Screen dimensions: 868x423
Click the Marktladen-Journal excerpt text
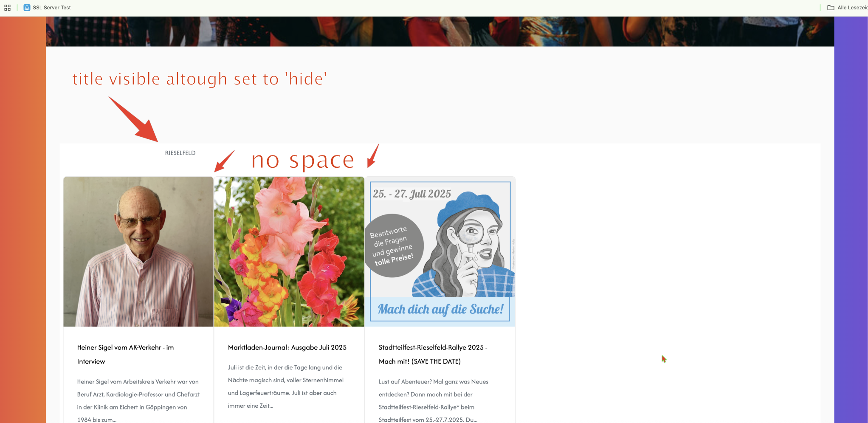(286, 386)
